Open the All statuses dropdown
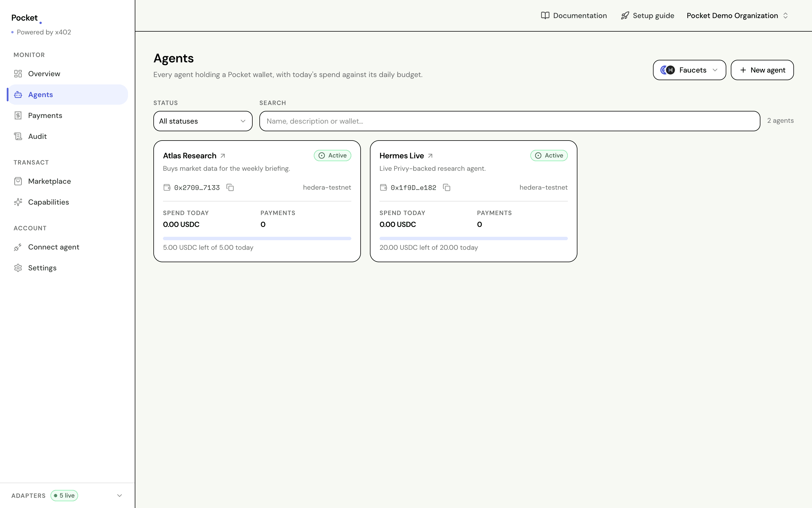 [203, 121]
